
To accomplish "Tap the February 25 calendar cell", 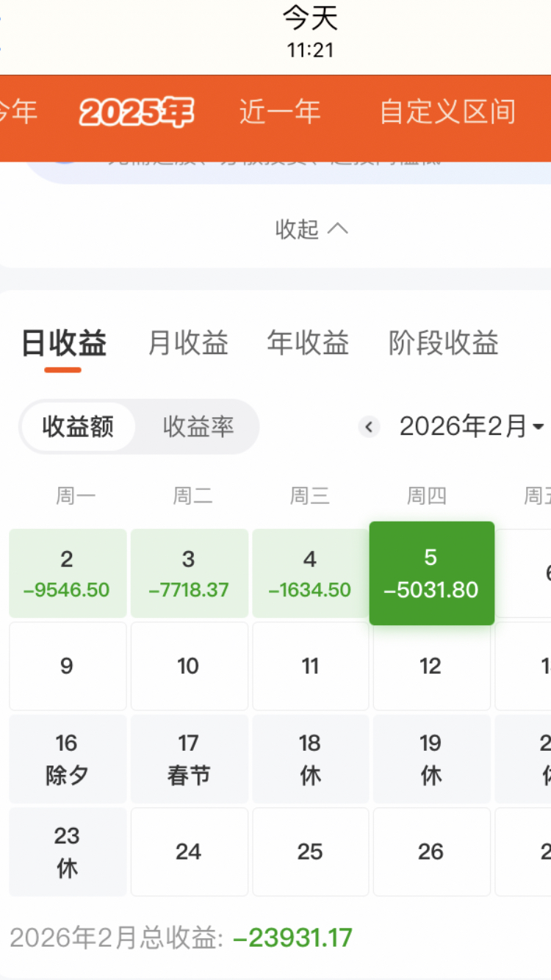I will (310, 852).
